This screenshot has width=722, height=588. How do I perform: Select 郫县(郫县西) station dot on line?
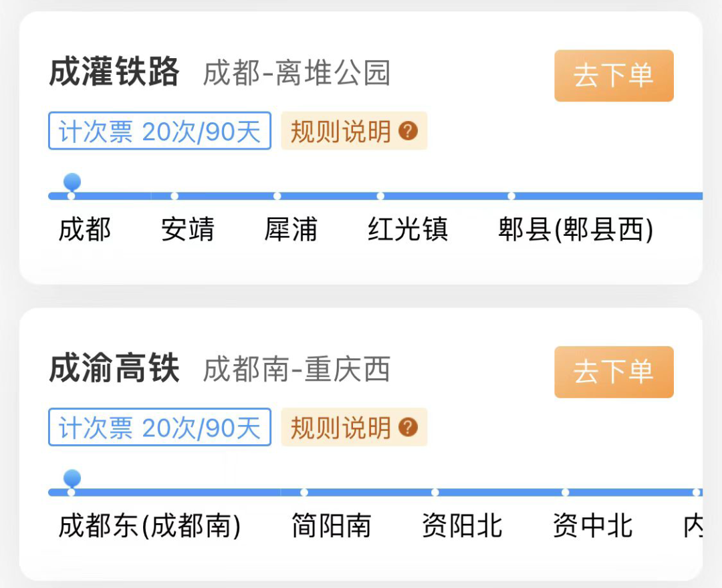(511, 196)
